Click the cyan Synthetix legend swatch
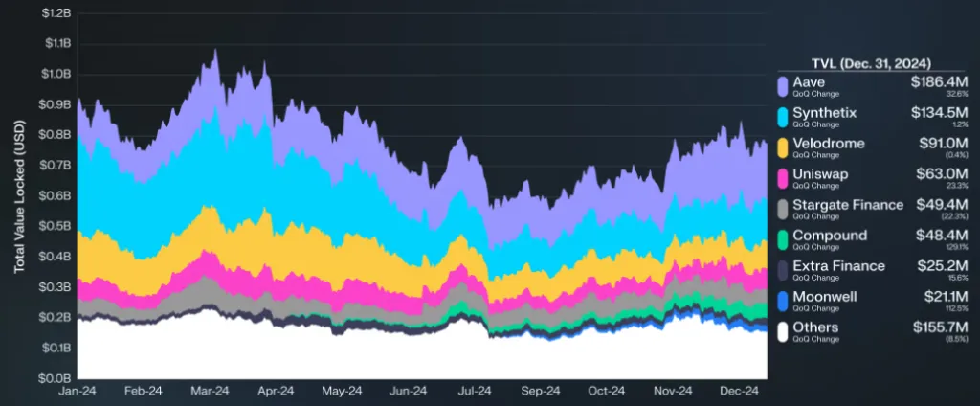Image resolution: width=980 pixels, height=406 pixels. point(783,118)
